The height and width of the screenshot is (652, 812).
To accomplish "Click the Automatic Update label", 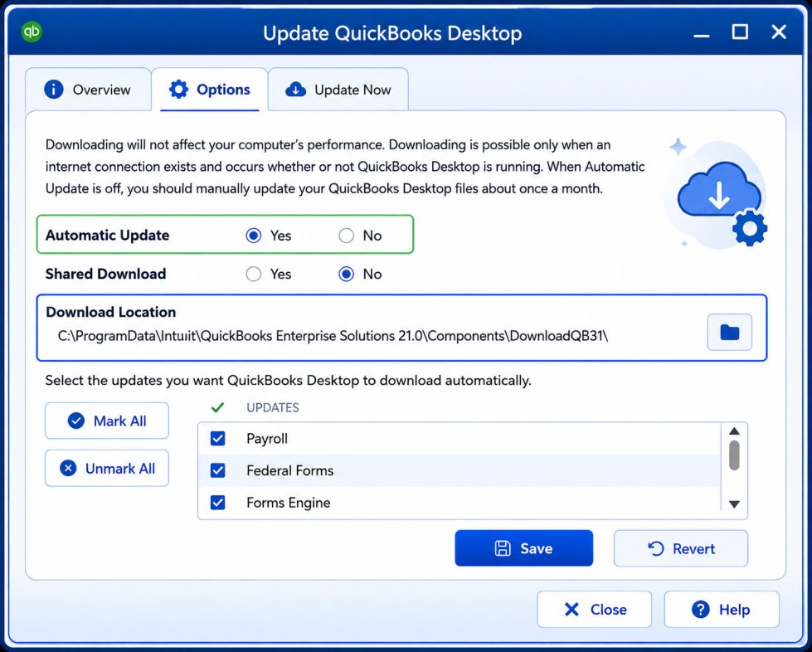I will [107, 235].
